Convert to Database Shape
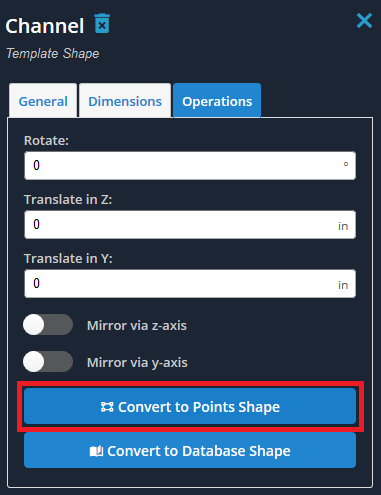This screenshot has height=495, width=381. pos(190,450)
